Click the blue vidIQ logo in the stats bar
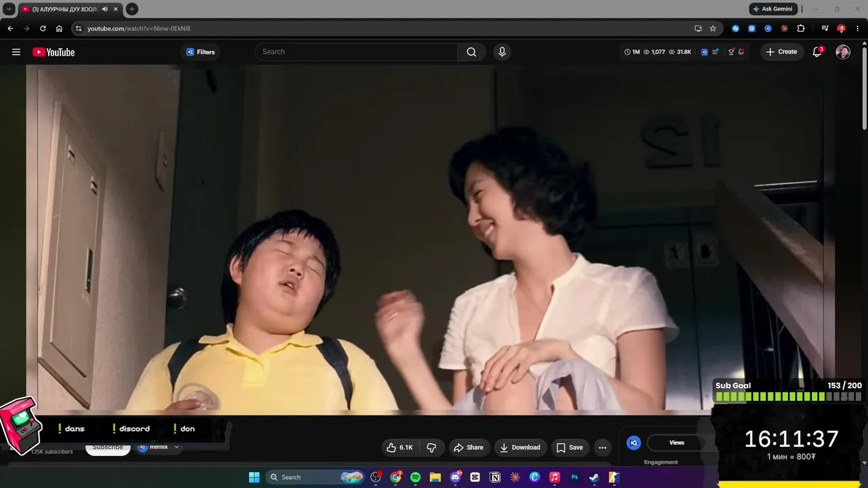Image resolution: width=868 pixels, height=488 pixels. coord(705,52)
